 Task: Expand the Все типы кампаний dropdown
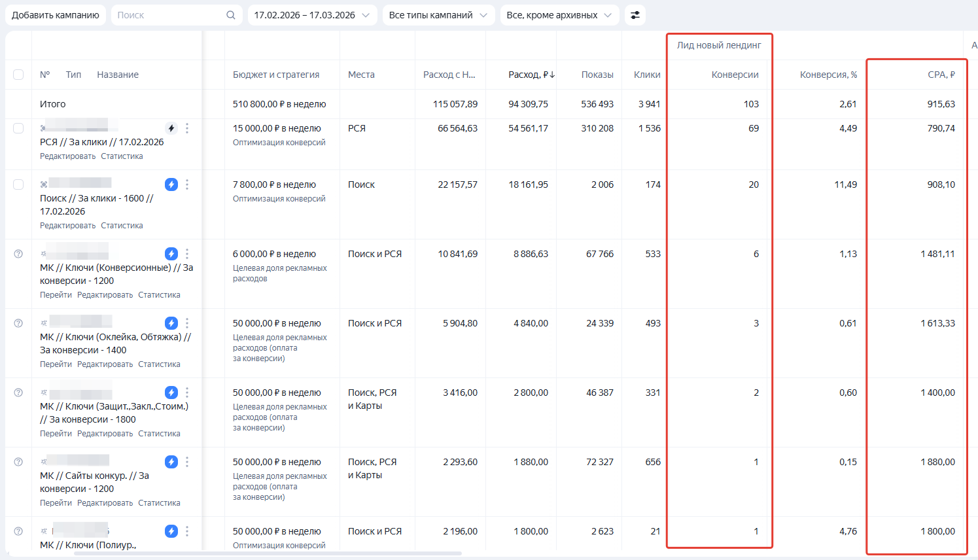click(438, 15)
